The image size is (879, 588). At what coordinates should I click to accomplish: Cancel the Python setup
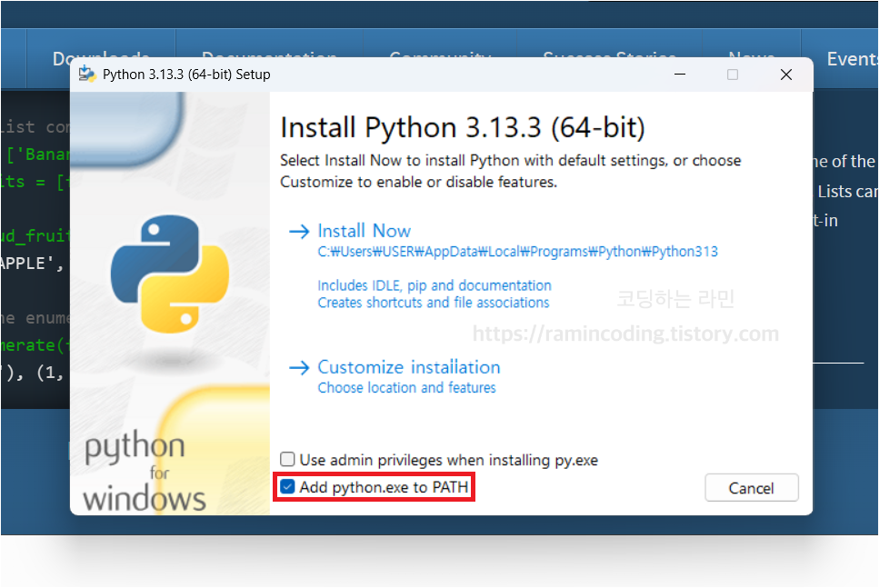point(751,488)
